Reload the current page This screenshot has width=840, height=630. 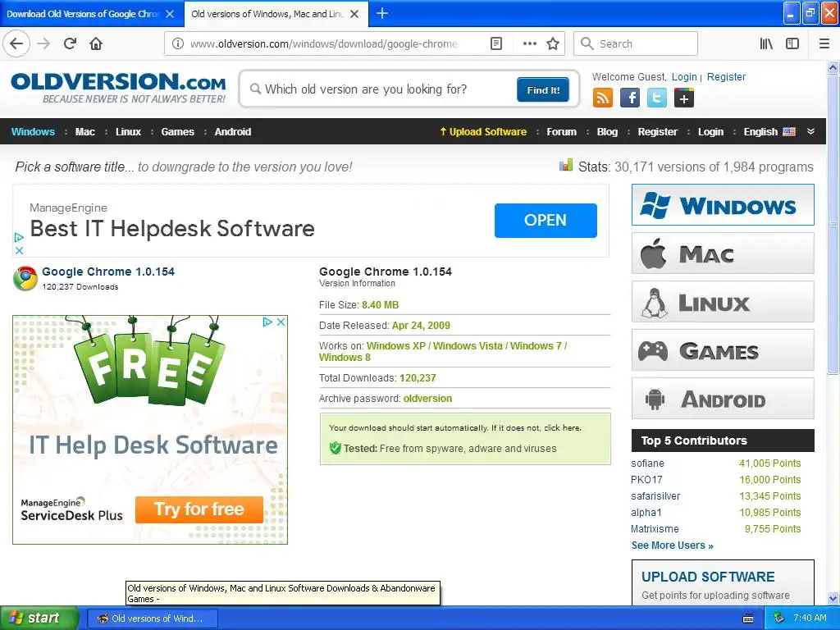point(71,43)
